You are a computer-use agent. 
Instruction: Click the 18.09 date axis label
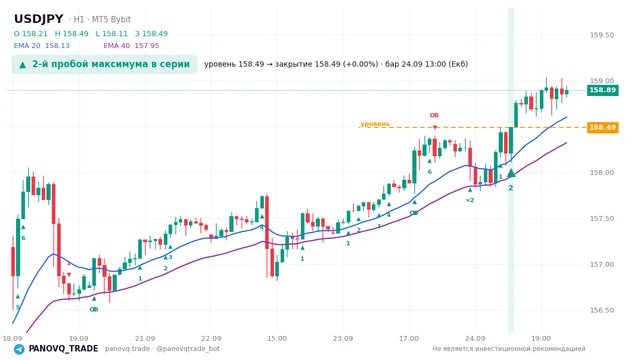(x=12, y=339)
